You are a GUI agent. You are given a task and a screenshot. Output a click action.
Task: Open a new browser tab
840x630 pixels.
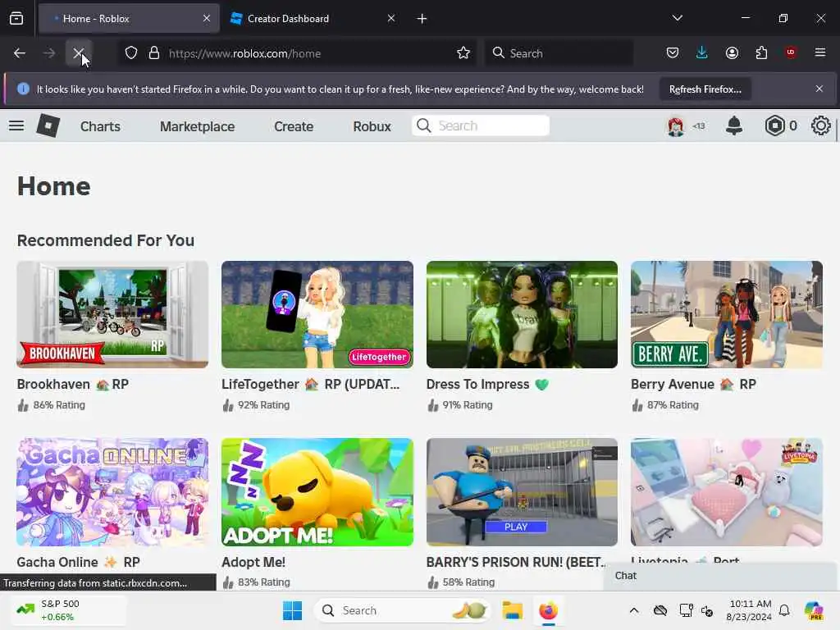[x=422, y=19]
